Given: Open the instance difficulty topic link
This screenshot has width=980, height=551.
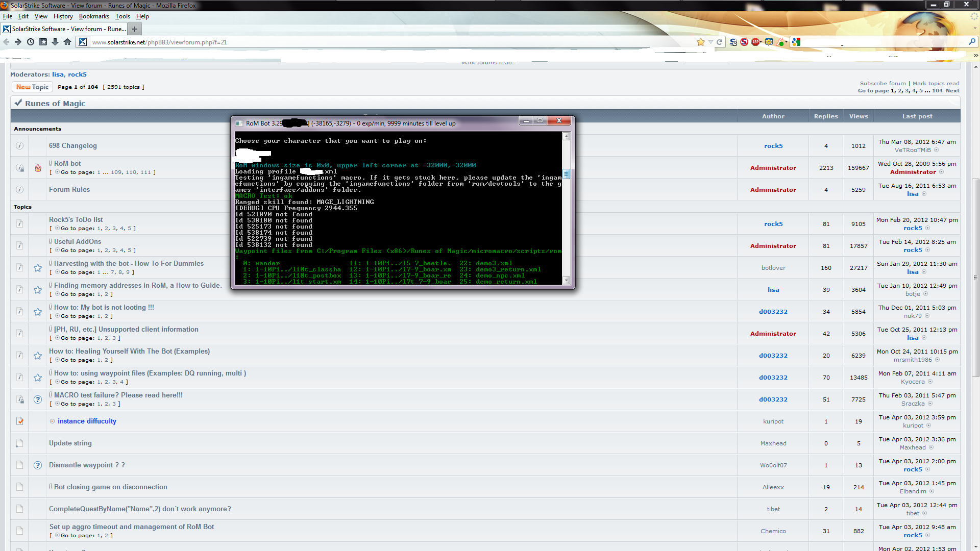Looking at the screenshot, I should tap(87, 421).
